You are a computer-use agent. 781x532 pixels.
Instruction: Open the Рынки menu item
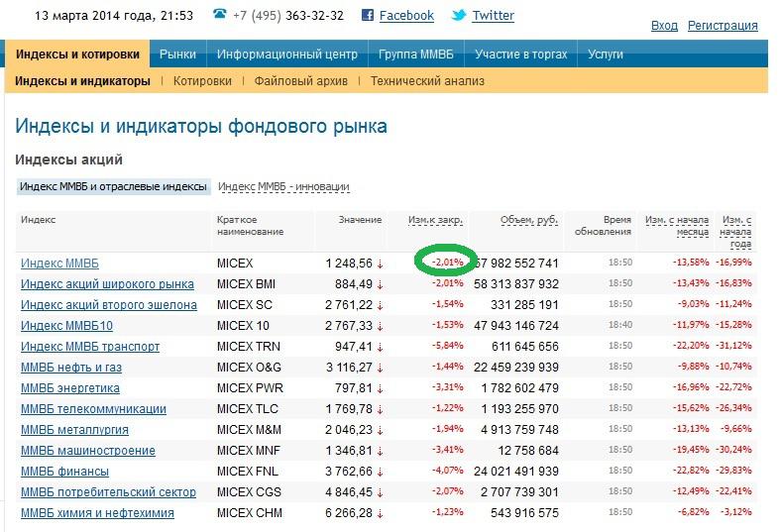pos(177,53)
